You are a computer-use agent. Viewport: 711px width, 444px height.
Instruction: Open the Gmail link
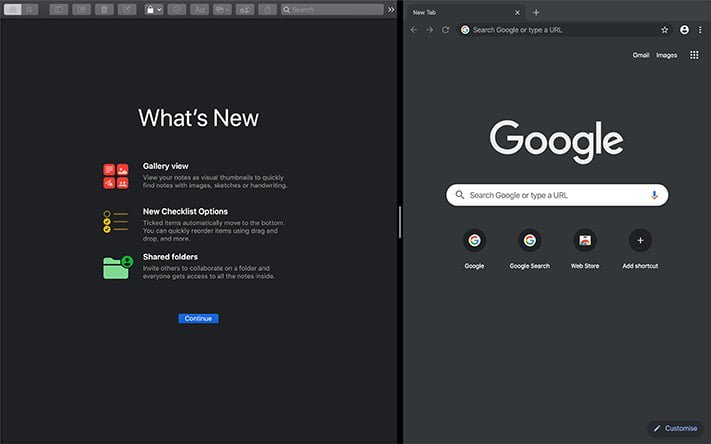(x=641, y=55)
